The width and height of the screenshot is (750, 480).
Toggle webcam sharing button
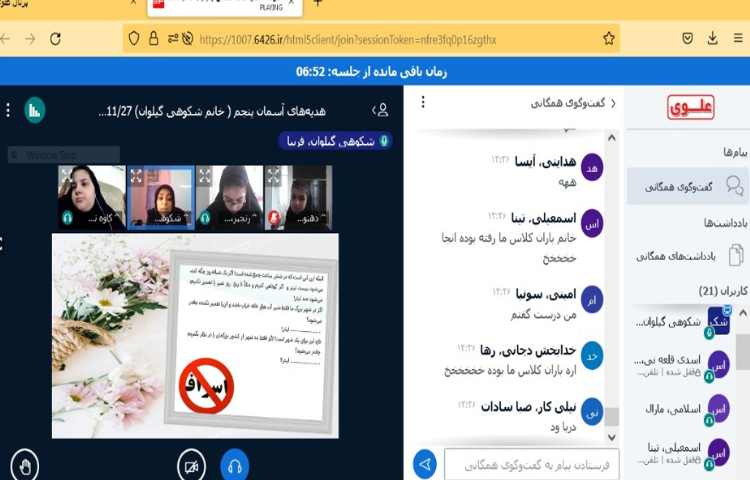[191, 466]
